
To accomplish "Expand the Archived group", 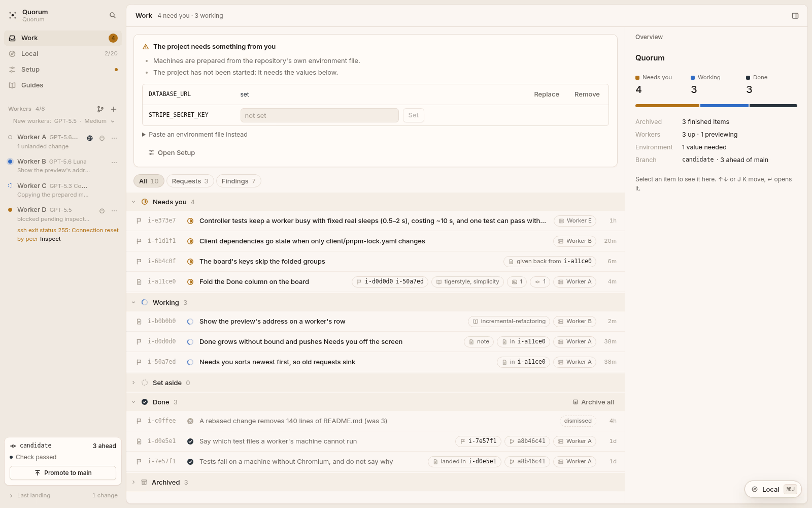I will click(133, 483).
